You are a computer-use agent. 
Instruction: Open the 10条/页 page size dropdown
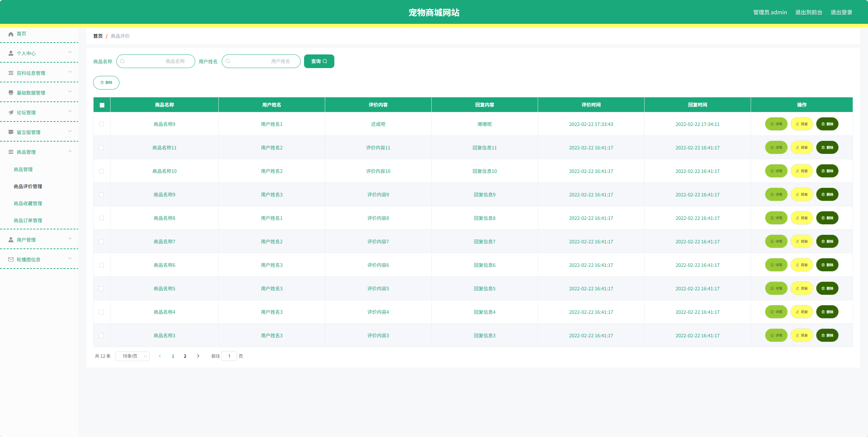click(133, 356)
